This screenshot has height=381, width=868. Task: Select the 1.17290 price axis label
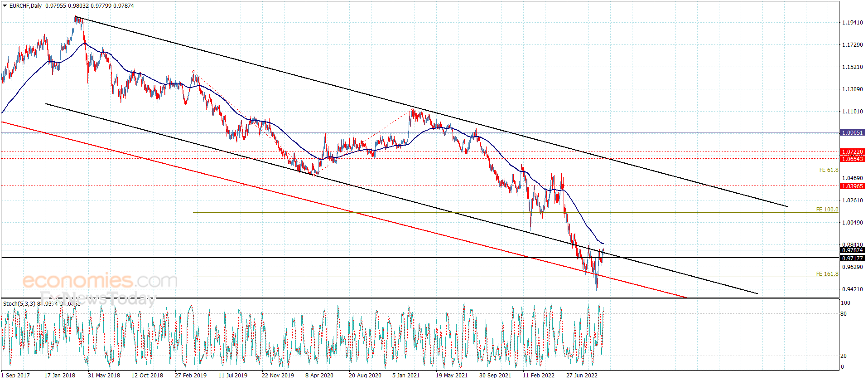tap(852, 45)
